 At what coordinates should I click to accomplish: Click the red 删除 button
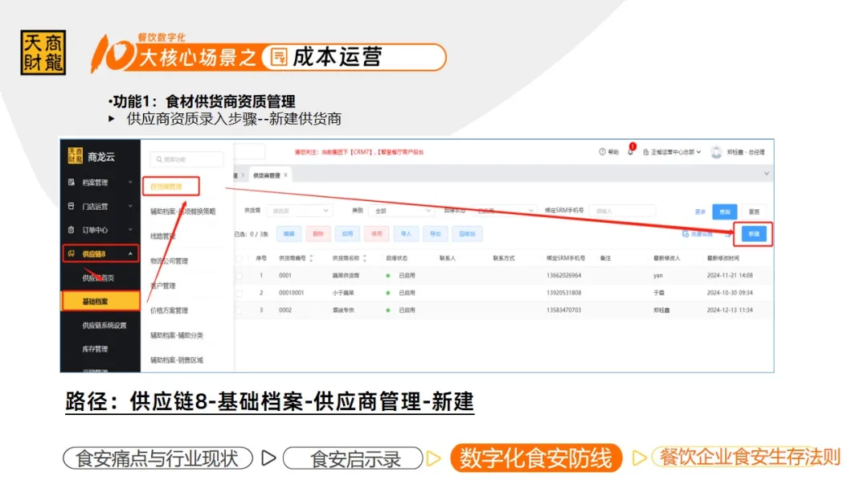click(318, 234)
